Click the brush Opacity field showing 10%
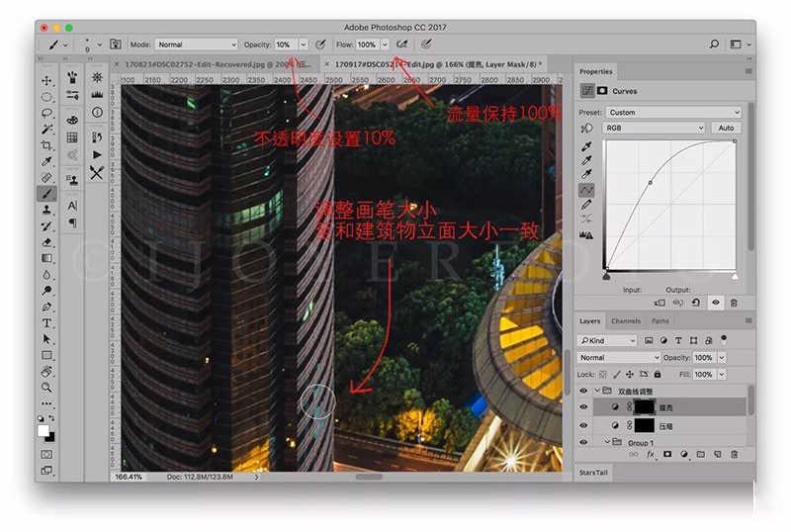The image size is (791, 532). click(285, 44)
